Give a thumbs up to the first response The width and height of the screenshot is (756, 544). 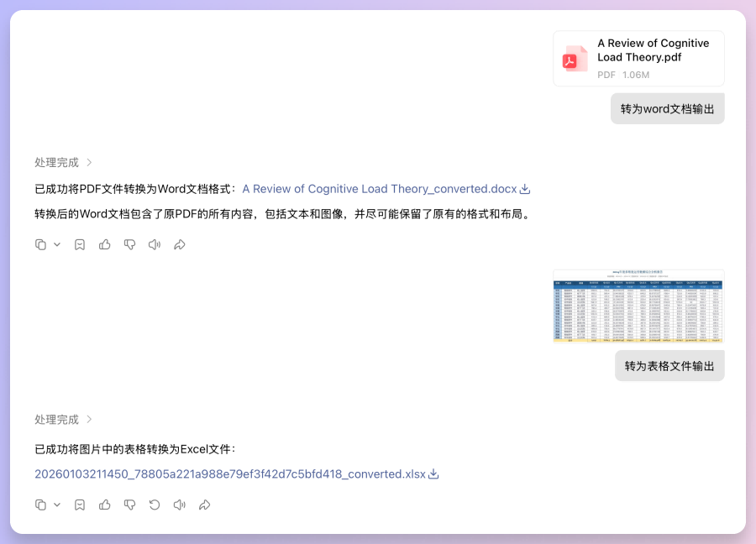[105, 244]
